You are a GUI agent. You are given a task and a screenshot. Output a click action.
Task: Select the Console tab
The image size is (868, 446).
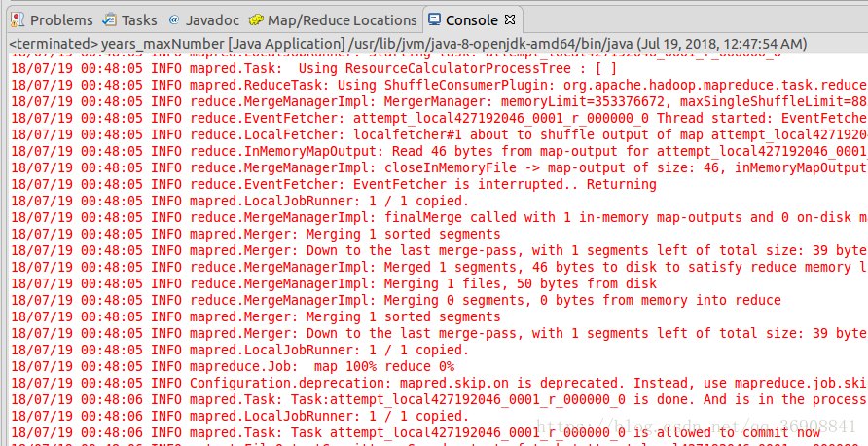tap(471, 20)
